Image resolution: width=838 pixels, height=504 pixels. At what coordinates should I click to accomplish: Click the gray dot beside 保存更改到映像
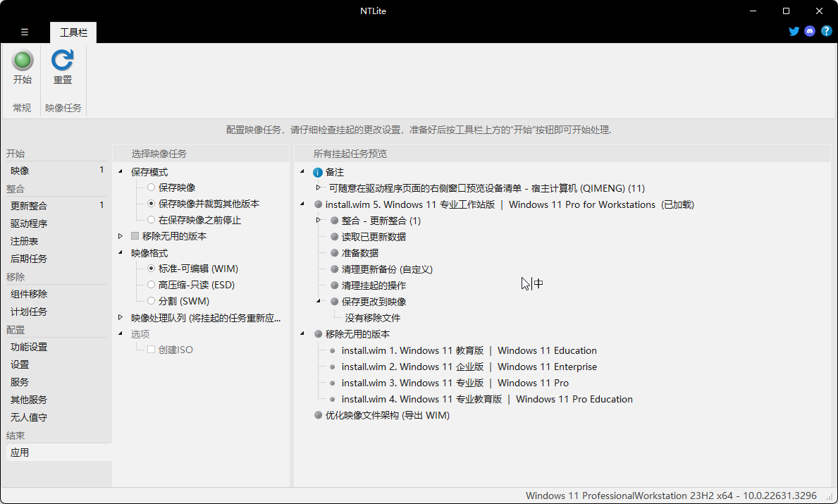(335, 302)
